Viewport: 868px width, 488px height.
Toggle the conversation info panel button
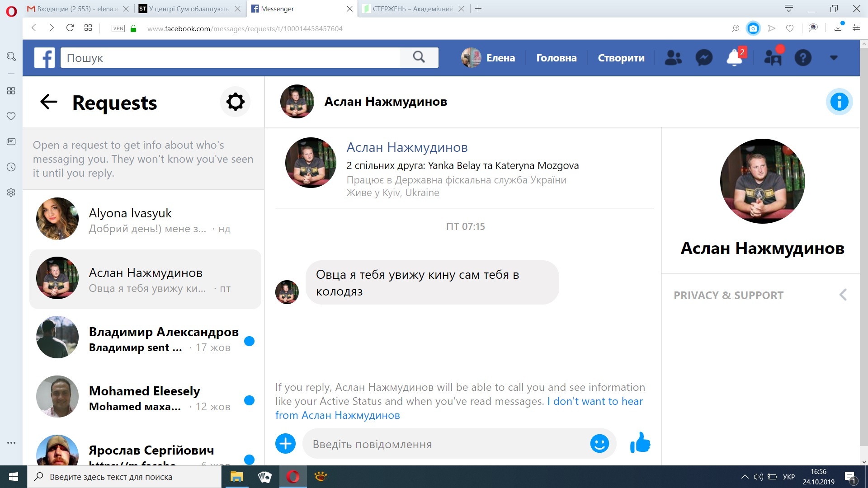click(840, 102)
